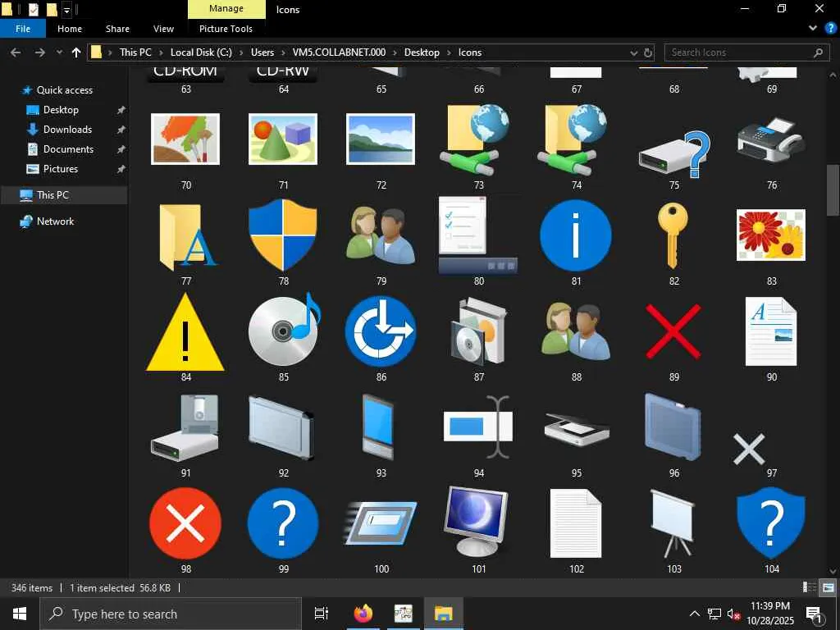840x630 pixels.
Task: Select the network folder globe icon 73
Action: tap(475, 139)
